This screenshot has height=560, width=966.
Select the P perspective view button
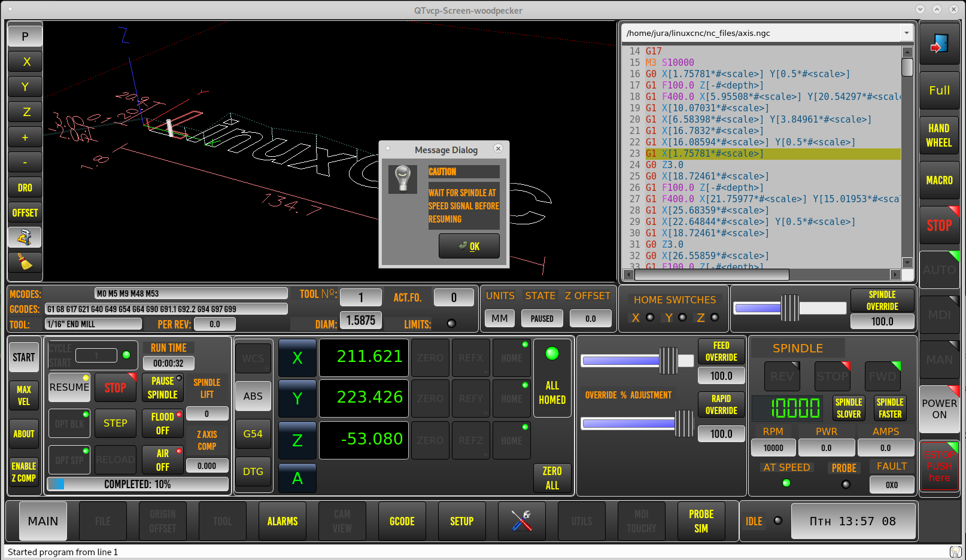click(x=25, y=36)
